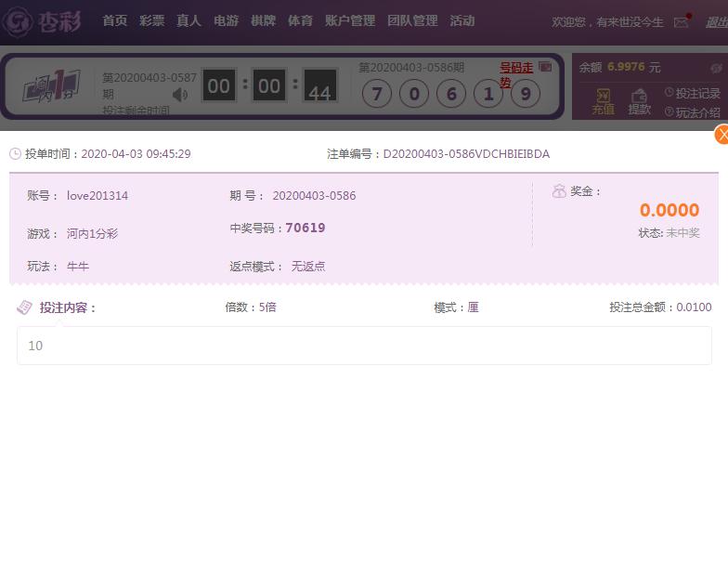728x575 pixels.
Task: Open 账户管理 account management
Action: [x=350, y=20]
